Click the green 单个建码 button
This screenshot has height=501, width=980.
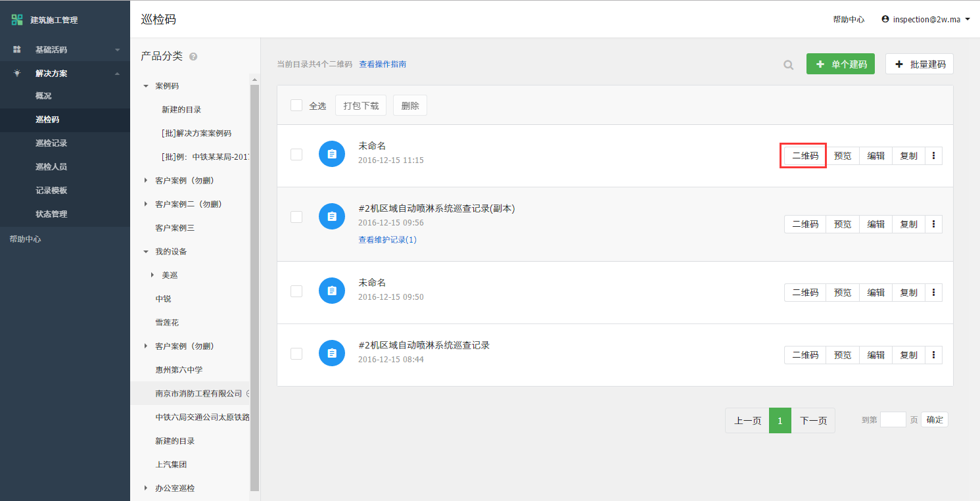[840, 64]
